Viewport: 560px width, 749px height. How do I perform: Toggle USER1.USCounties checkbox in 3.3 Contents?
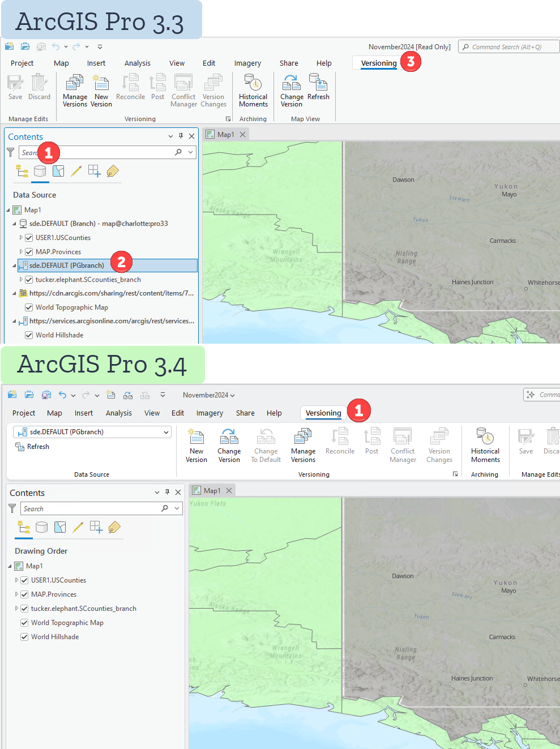[29, 238]
